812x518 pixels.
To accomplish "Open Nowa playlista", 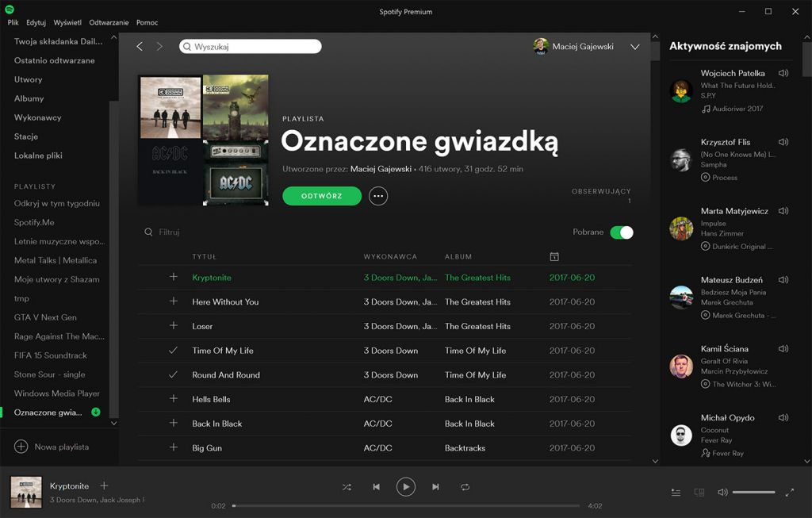I will coord(62,447).
